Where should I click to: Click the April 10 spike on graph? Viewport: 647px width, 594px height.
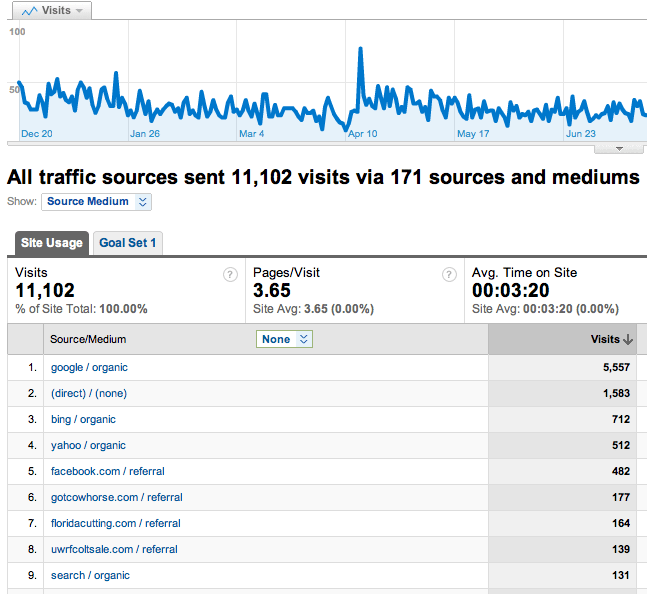pyautogui.click(x=360, y=49)
